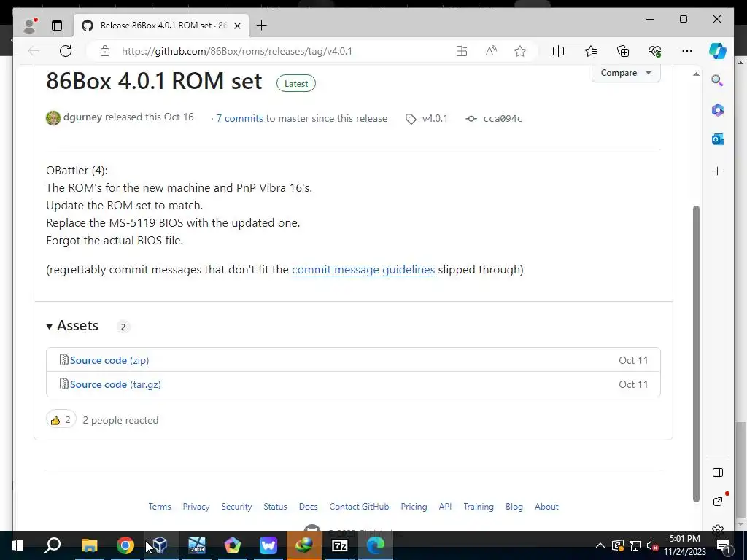Open dgurney's profile link
747x560 pixels.
point(82,117)
